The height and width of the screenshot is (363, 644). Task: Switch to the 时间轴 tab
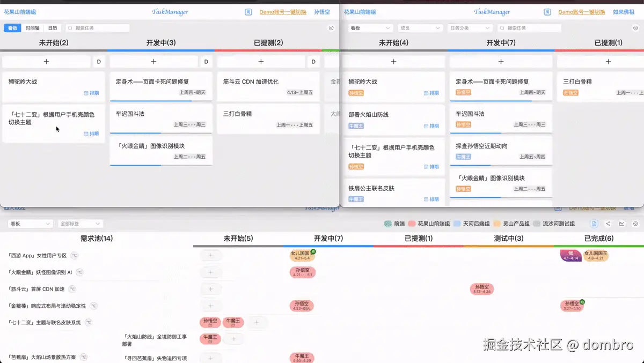pyautogui.click(x=33, y=28)
